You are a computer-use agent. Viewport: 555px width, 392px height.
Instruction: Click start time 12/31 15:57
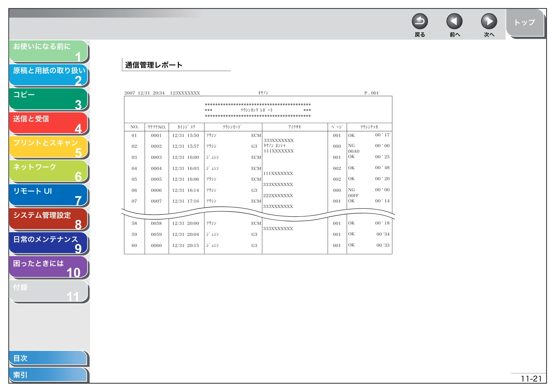coord(185,146)
